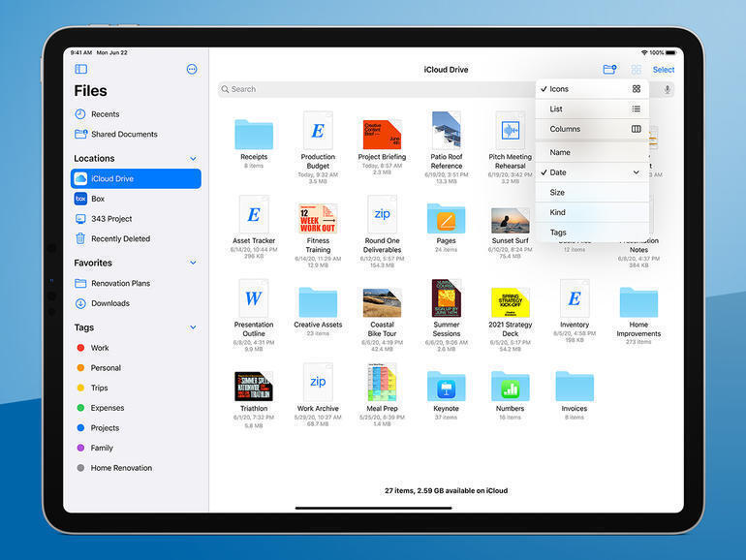Switch to List view option
Image resolution: width=746 pixels, height=560 pixels.
(592, 109)
